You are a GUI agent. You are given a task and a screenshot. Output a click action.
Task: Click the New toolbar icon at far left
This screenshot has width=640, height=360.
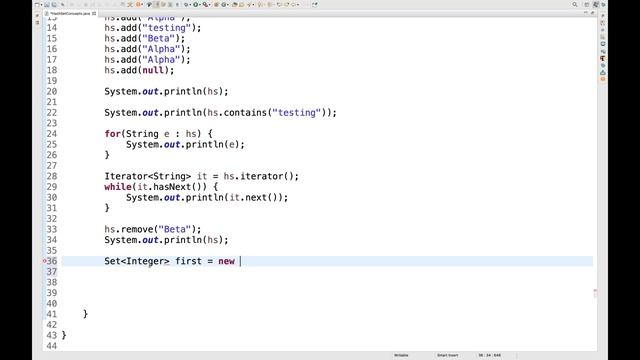(37, 4)
